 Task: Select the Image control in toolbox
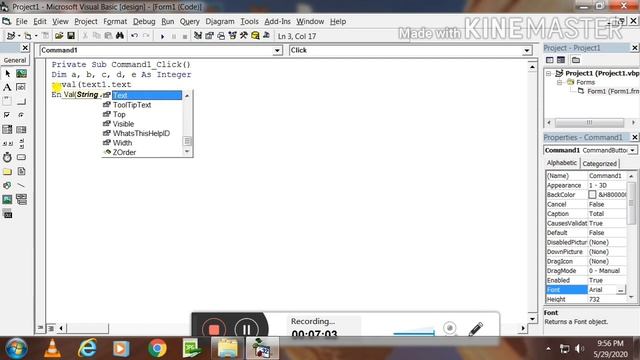[7, 199]
